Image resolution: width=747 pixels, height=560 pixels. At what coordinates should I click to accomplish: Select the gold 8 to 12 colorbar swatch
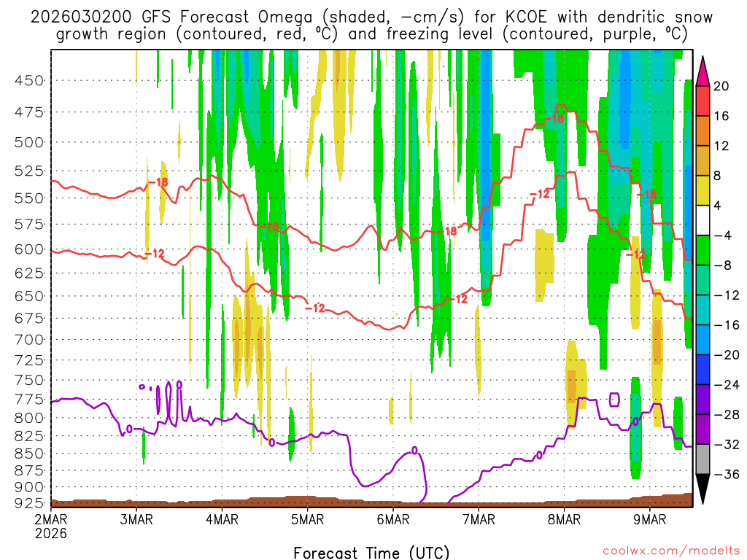coord(703,160)
